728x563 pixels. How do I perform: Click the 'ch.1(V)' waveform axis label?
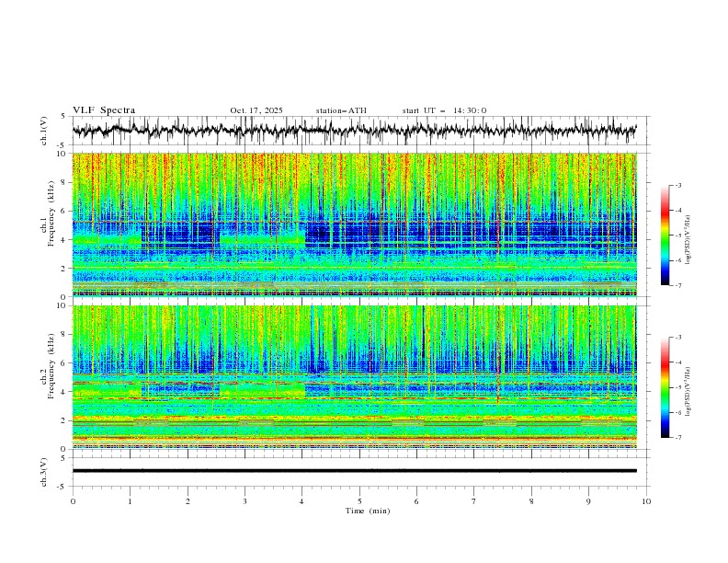click(x=44, y=131)
